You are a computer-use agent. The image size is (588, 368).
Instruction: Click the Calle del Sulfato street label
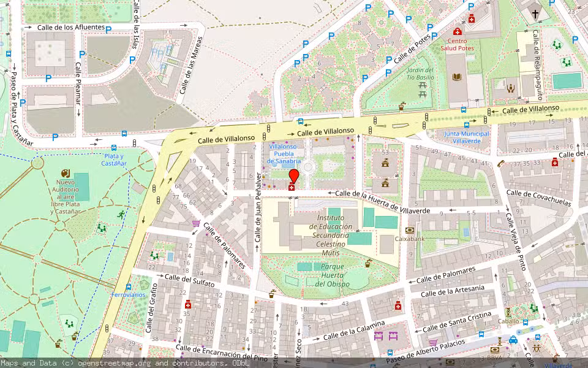tap(190, 280)
